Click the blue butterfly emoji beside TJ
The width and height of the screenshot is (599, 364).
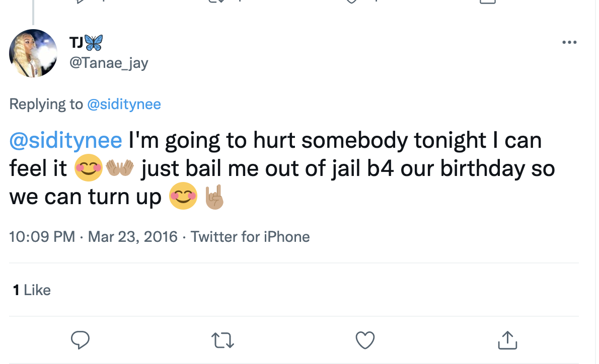pos(94,43)
